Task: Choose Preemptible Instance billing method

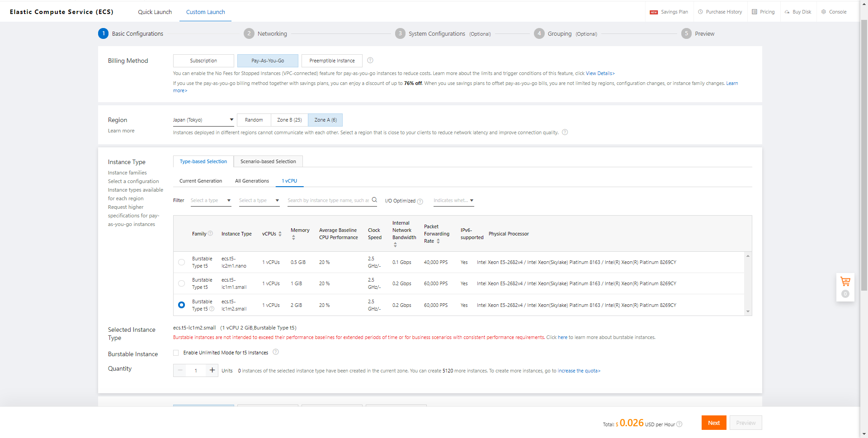Action: [332, 61]
